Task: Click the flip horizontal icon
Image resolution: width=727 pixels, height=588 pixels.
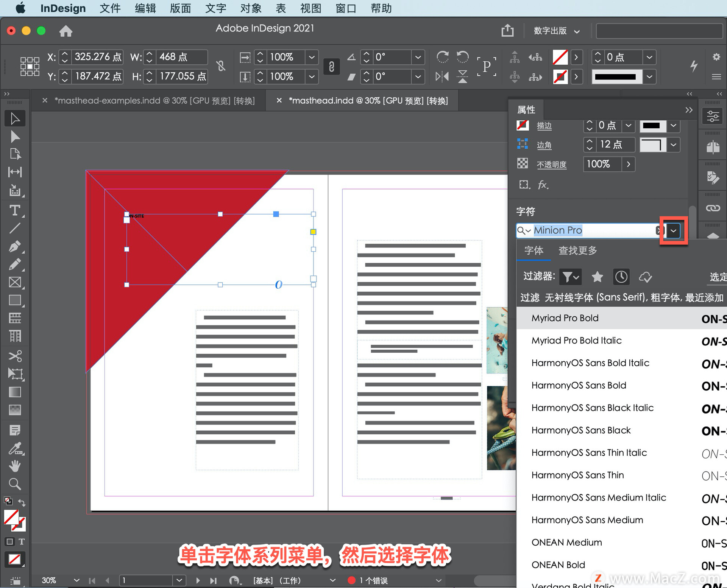Action: coord(442,77)
